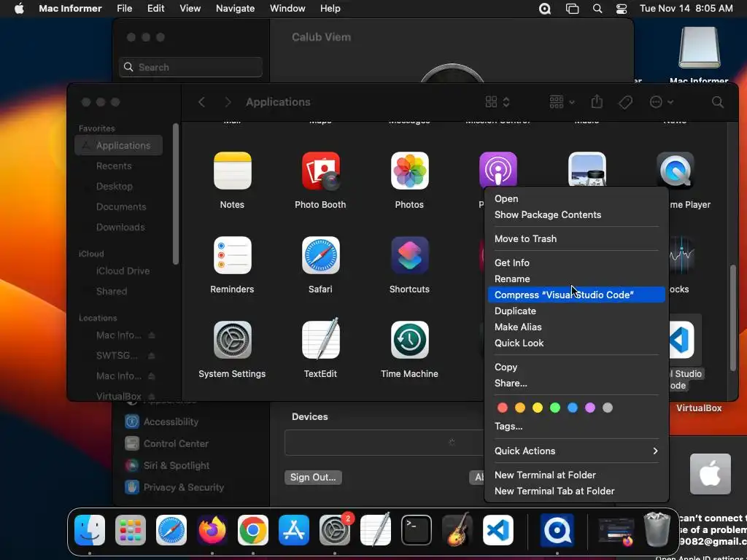Open Finder from the Dock
Screen dimensions: 747x560
click(x=90, y=530)
